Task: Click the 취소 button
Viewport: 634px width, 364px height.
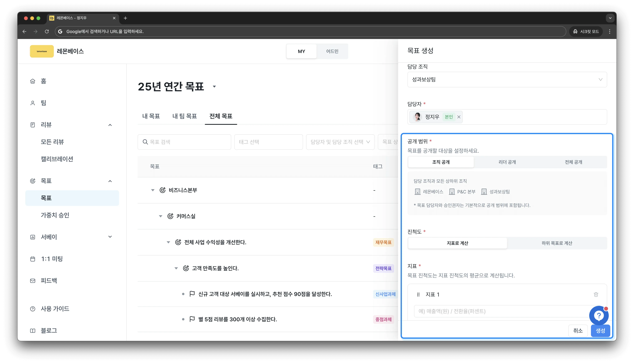Action: click(578, 331)
